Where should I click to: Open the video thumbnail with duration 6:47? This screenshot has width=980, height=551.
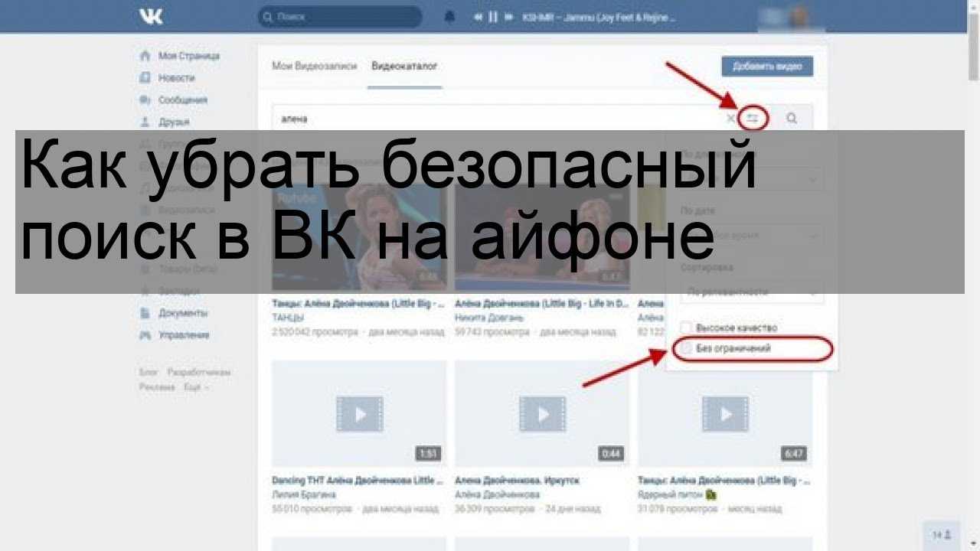coord(725,414)
